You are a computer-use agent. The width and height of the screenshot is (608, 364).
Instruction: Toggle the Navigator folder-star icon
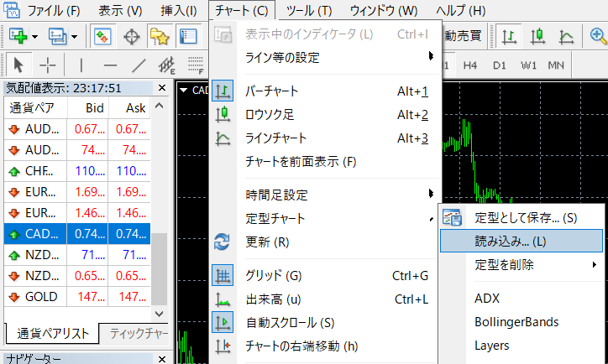[160, 36]
